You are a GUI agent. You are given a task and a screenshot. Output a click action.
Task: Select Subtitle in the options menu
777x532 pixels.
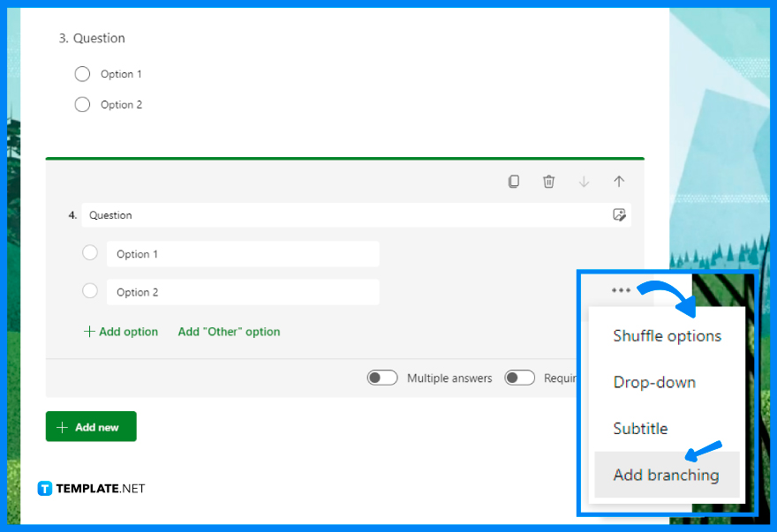click(x=640, y=428)
